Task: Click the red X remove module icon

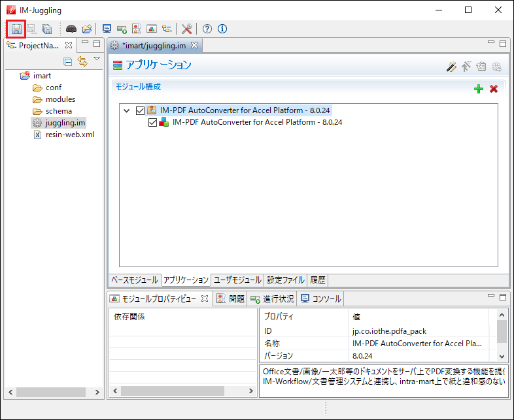Action: point(494,89)
